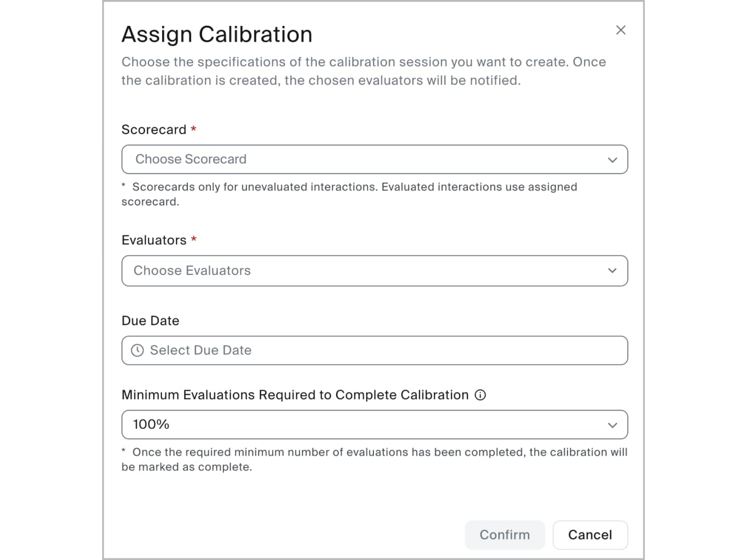Click the Choose Evaluators placeholder text
The image size is (747, 560).
tap(192, 271)
